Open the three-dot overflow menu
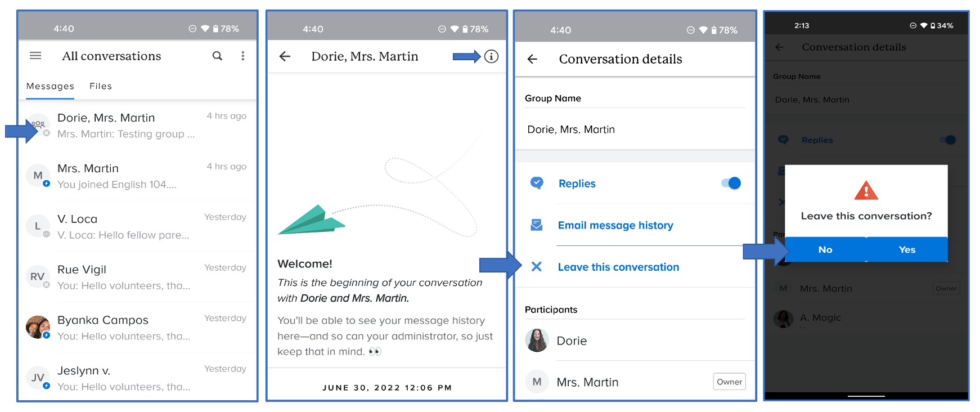This screenshot has height=412, width=980. click(x=243, y=56)
